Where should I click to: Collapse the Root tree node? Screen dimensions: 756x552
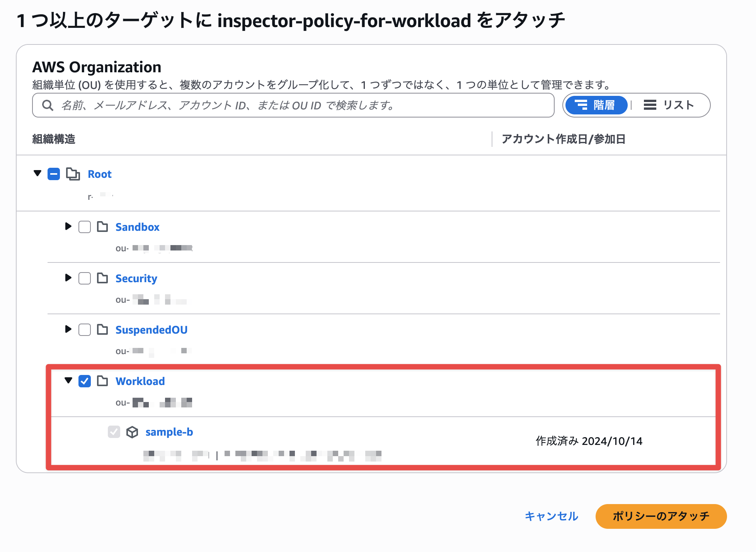pyautogui.click(x=37, y=174)
